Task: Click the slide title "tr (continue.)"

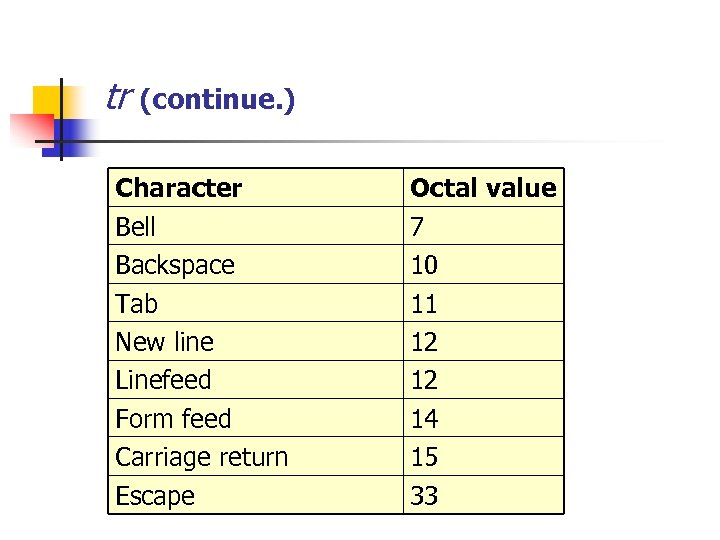Action: pos(200,99)
